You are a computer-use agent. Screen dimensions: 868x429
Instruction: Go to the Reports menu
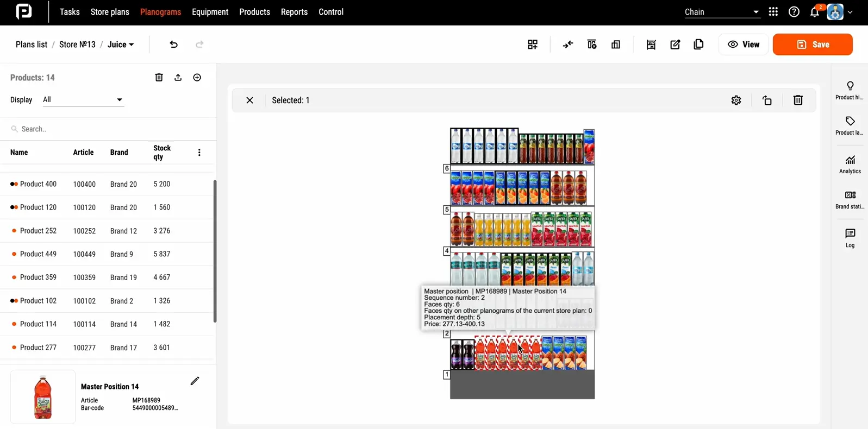click(x=294, y=12)
